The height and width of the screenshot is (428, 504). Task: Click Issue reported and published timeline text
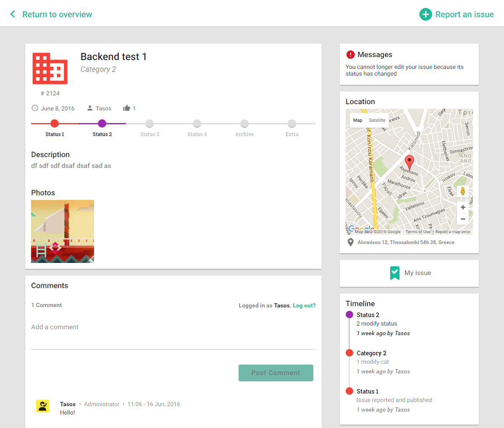tap(394, 400)
